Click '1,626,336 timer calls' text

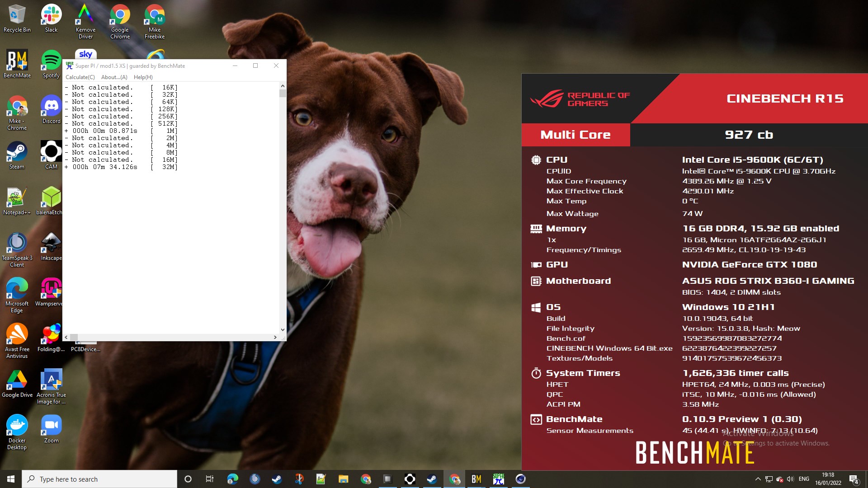click(x=736, y=373)
